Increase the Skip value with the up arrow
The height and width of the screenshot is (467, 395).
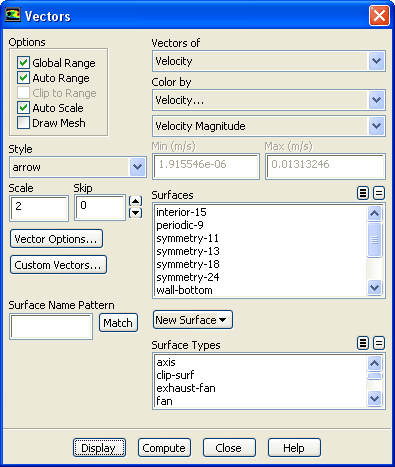click(135, 201)
